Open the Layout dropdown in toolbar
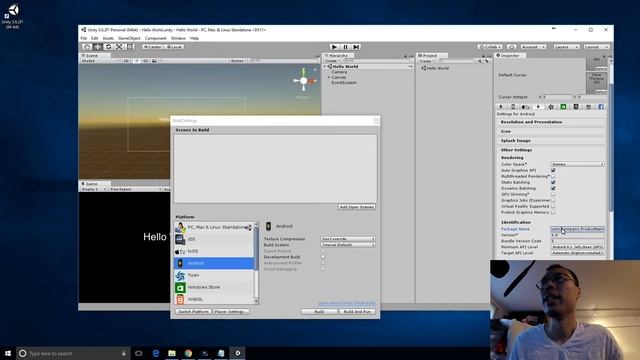Screen dimensions: 640x360 [596, 47]
